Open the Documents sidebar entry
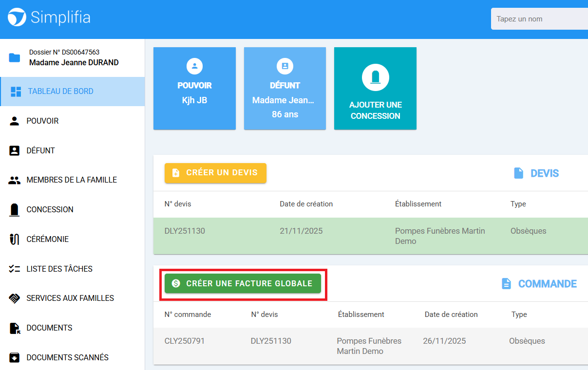 (x=49, y=328)
